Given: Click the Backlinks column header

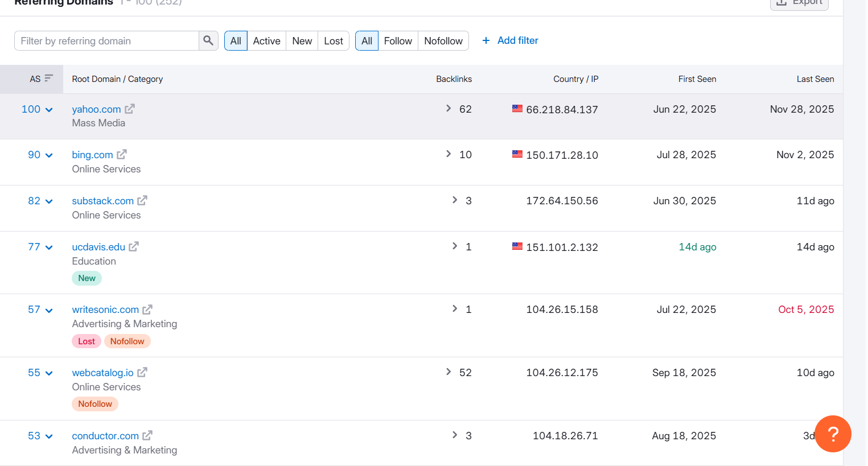Looking at the screenshot, I should 454,79.
